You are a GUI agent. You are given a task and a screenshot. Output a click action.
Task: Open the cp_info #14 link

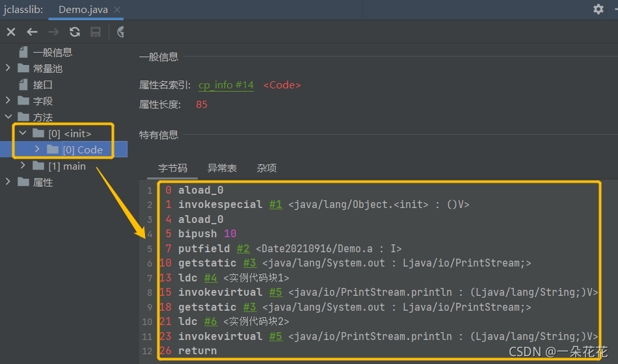(226, 85)
